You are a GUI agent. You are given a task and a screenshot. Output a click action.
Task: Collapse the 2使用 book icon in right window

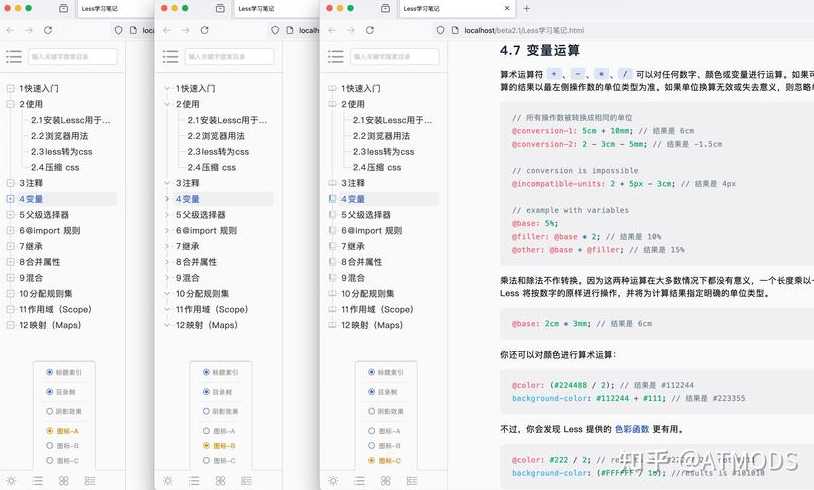[332, 104]
